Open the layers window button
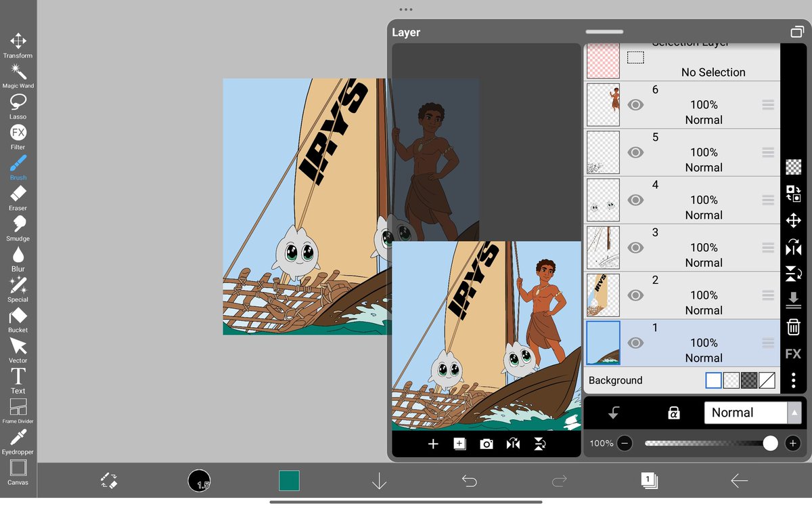812x508 pixels. tap(649, 481)
